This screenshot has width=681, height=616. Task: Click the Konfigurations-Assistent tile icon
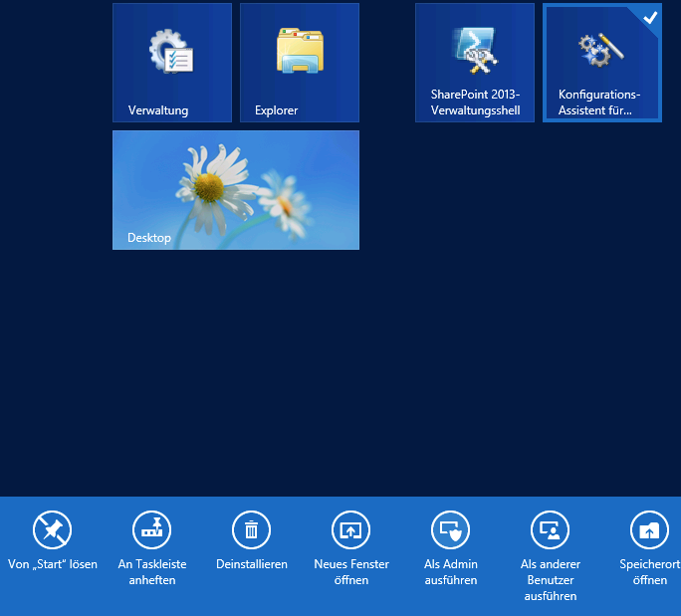pos(601,50)
